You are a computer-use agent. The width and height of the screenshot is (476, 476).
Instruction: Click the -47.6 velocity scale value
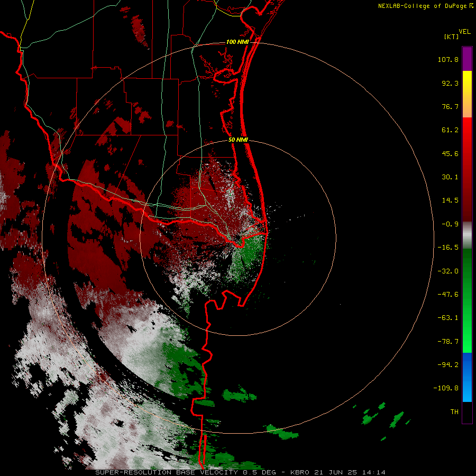448,295
